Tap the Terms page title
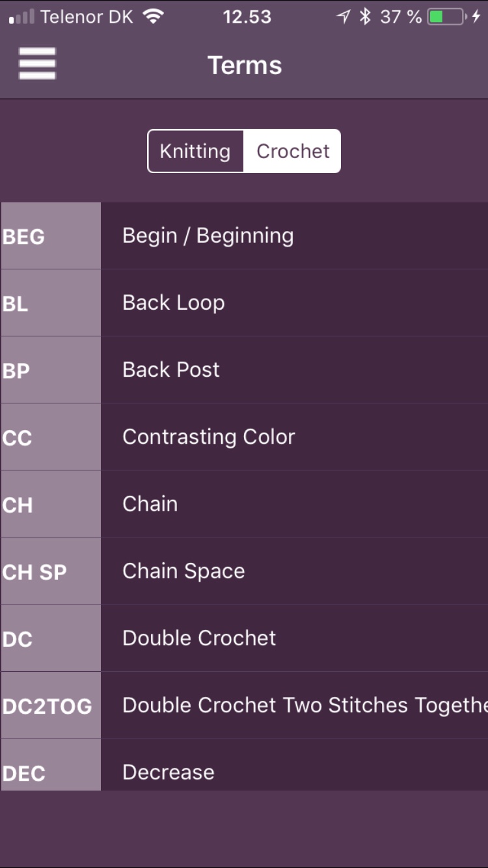The width and height of the screenshot is (488, 868). pyautogui.click(x=245, y=65)
